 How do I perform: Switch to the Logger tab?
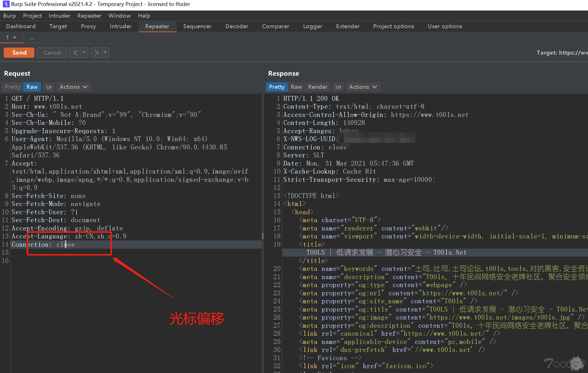pos(312,26)
